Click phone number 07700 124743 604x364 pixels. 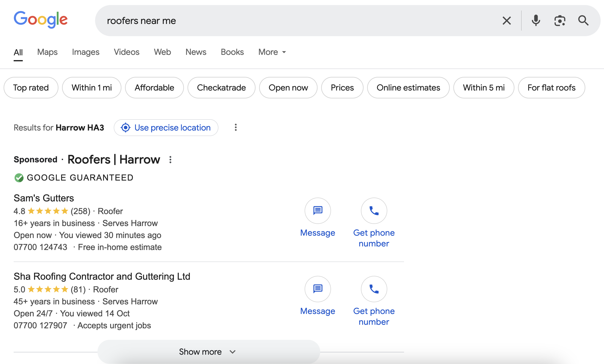(40, 247)
